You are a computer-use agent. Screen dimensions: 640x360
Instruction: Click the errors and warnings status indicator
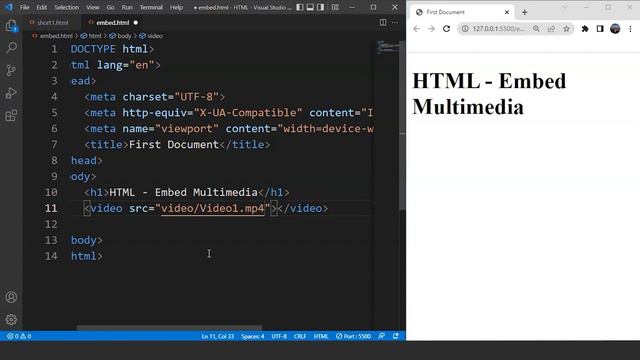(19, 336)
